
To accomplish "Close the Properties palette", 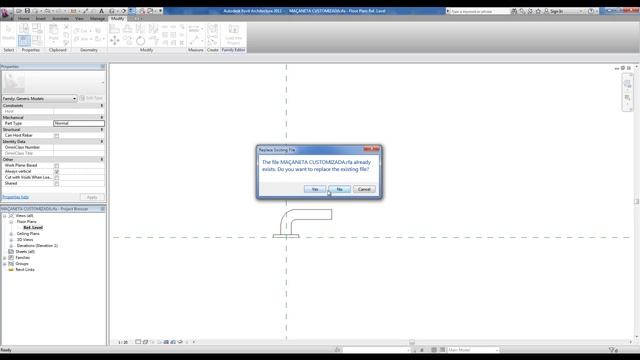I will pyautogui.click(x=102, y=67).
